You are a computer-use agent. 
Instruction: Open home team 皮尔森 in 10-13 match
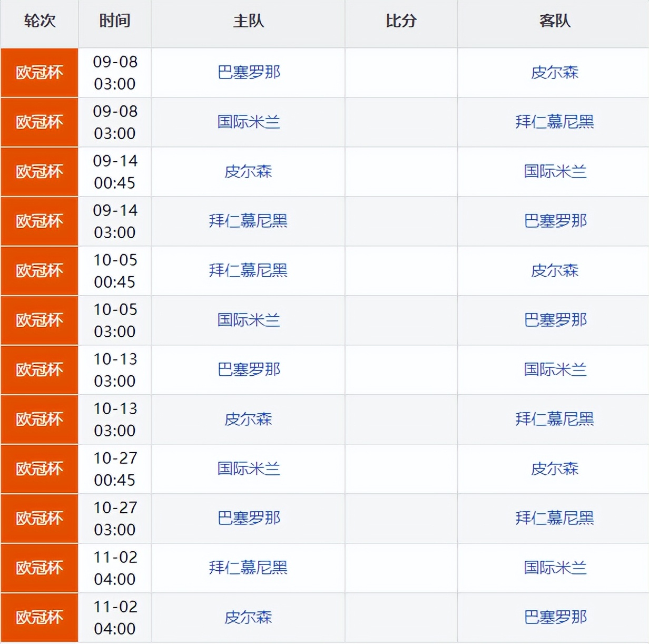[248, 419]
